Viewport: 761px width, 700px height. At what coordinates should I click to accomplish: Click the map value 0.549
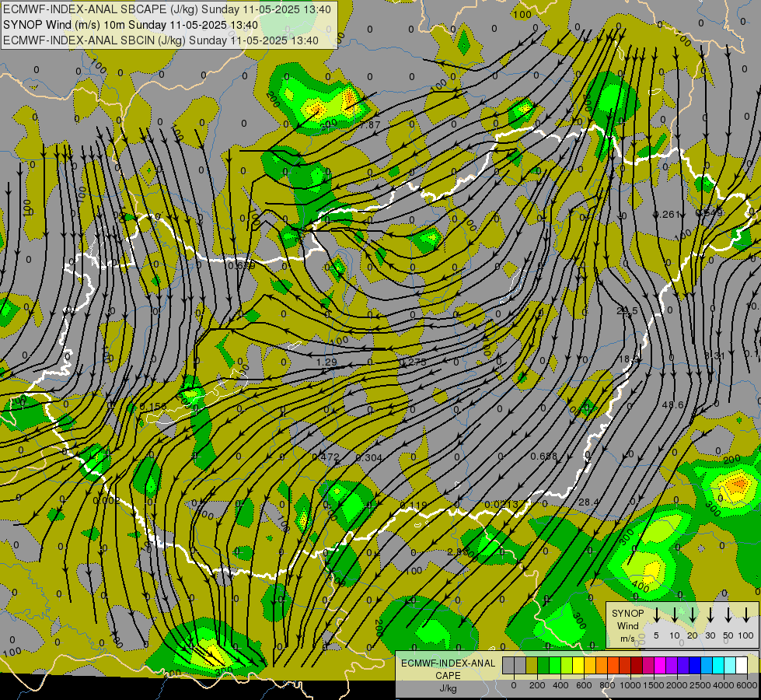[x=709, y=213]
